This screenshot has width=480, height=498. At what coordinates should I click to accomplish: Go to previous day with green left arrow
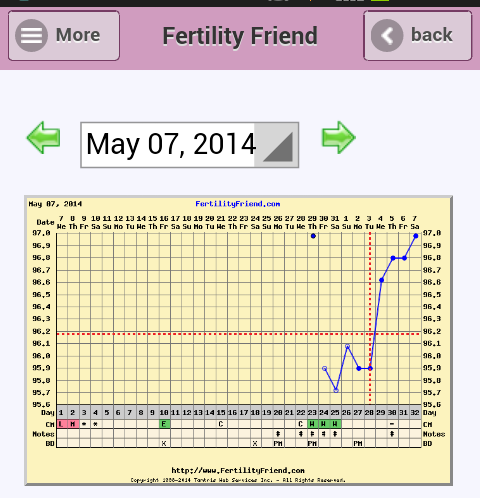43,137
